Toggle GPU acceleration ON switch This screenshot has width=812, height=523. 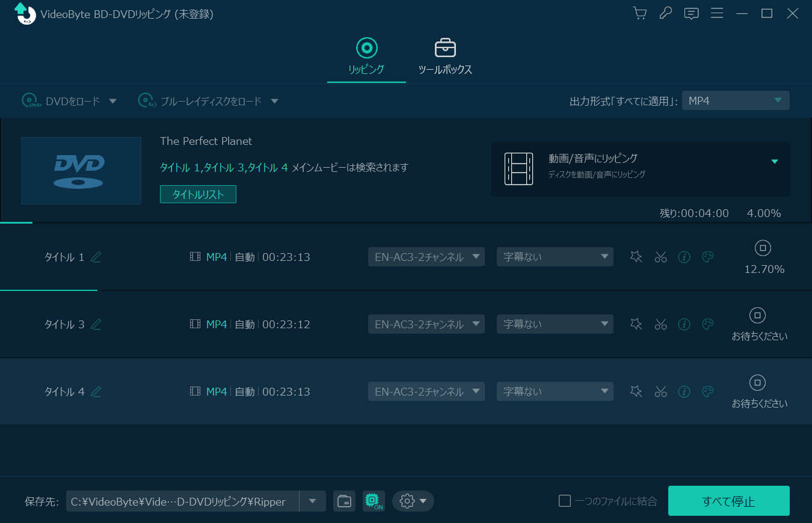point(373,501)
